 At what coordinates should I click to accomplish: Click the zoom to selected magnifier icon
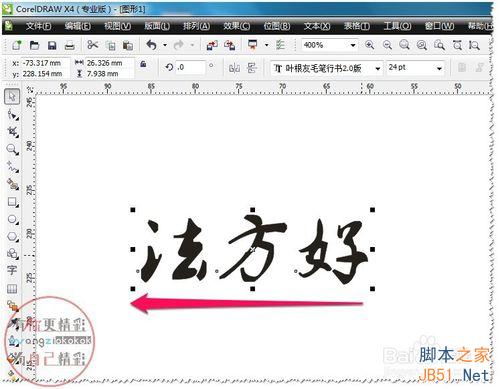[x=404, y=45]
